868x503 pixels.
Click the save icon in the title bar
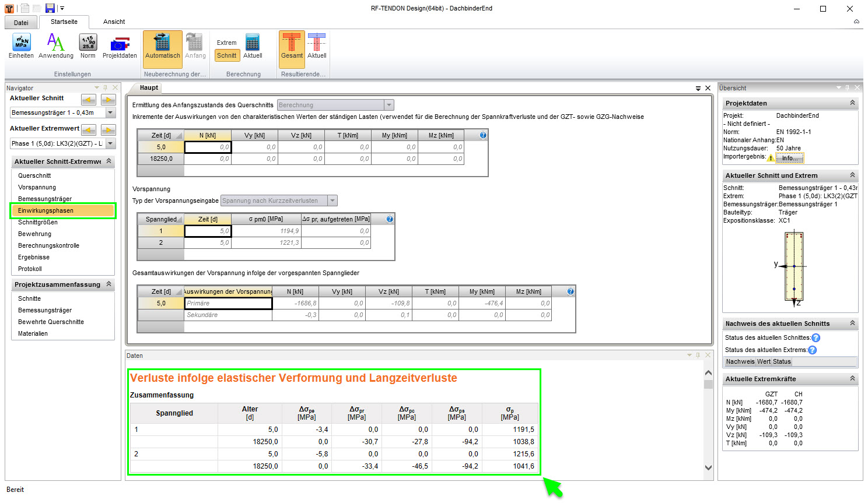coord(50,8)
